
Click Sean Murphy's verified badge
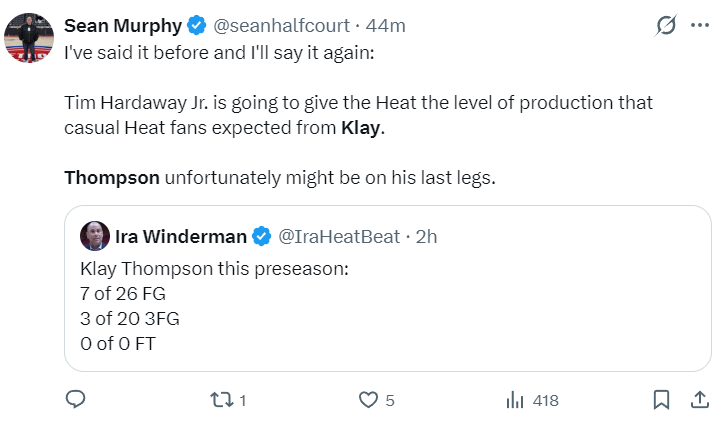(x=197, y=25)
